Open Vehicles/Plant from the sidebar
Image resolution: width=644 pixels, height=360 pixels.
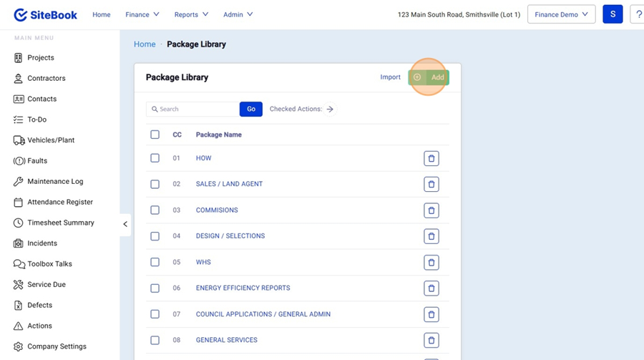click(x=50, y=140)
